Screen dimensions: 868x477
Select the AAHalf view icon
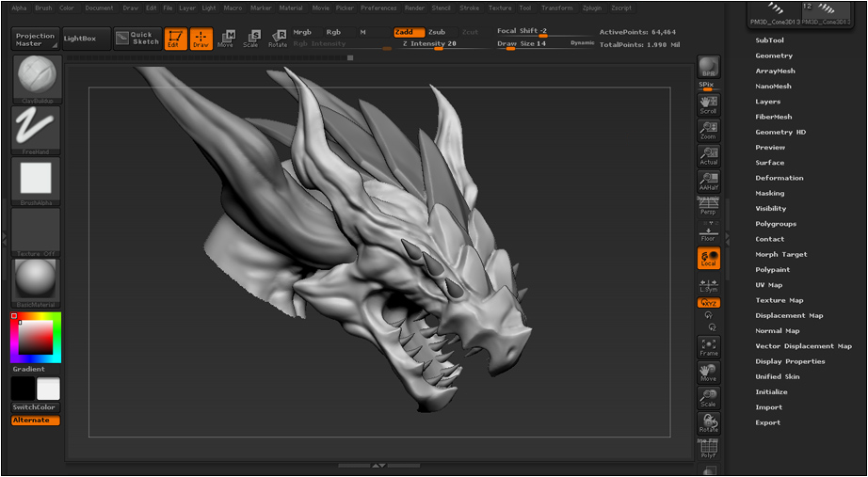click(709, 181)
